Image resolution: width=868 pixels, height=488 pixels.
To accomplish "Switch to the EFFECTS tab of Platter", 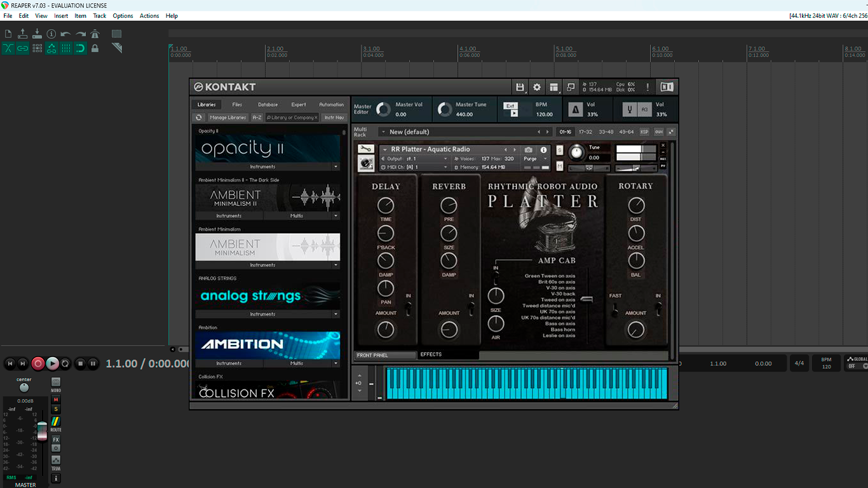I will 449,355.
